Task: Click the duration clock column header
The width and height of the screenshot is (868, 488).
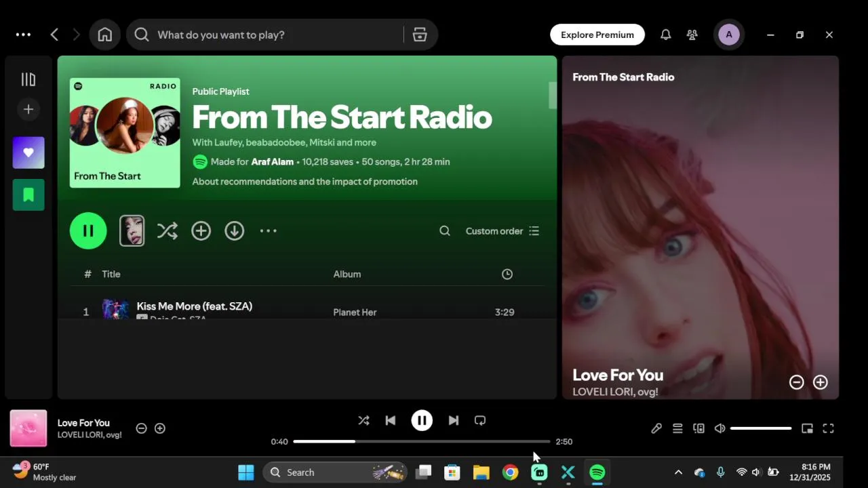Action: pos(507,274)
